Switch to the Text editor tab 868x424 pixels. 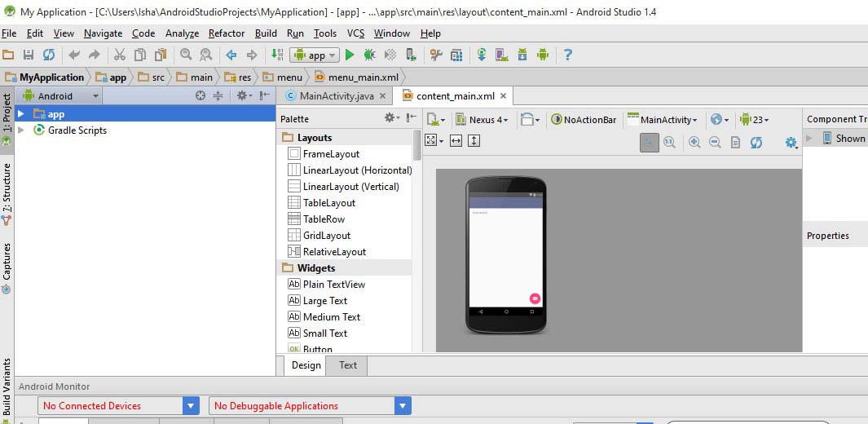click(x=348, y=365)
